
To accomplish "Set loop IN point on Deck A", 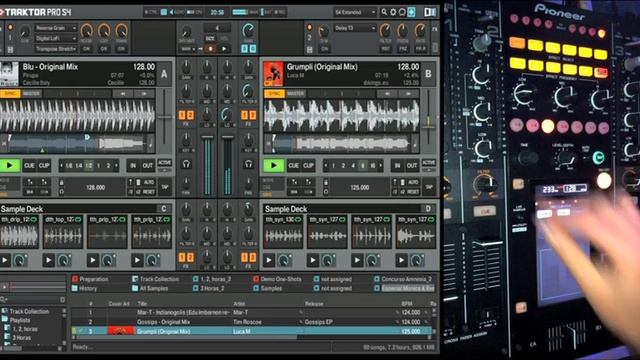I will pyautogui.click(x=133, y=165).
